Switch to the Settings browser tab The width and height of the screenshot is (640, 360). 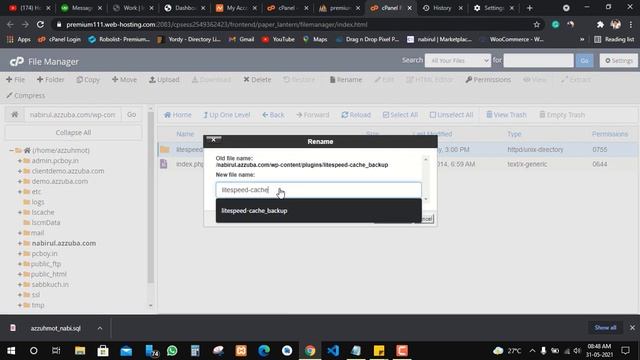click(493, 8)
